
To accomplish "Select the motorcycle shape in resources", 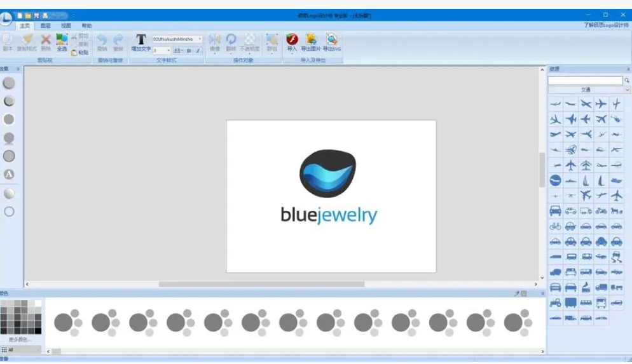I will 601,211.
